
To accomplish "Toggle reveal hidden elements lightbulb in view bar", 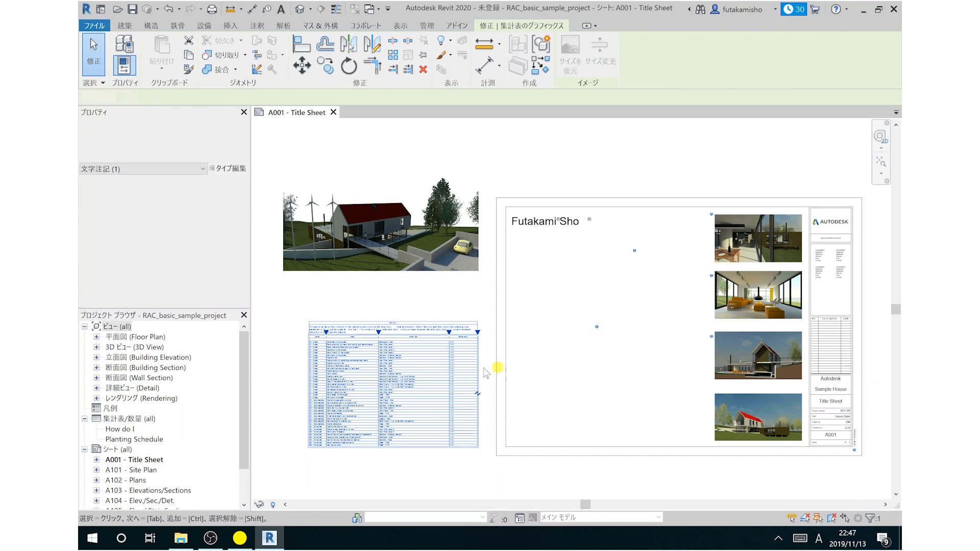I will click(x=273, y=505).
